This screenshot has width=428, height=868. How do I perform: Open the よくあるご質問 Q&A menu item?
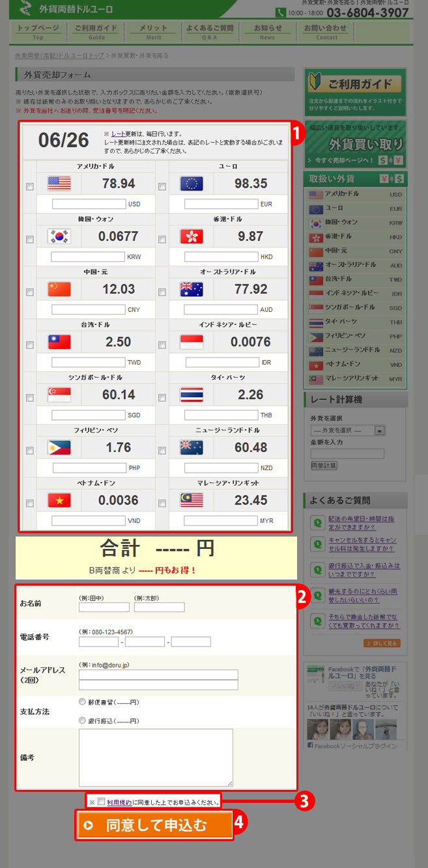point(209,31)
